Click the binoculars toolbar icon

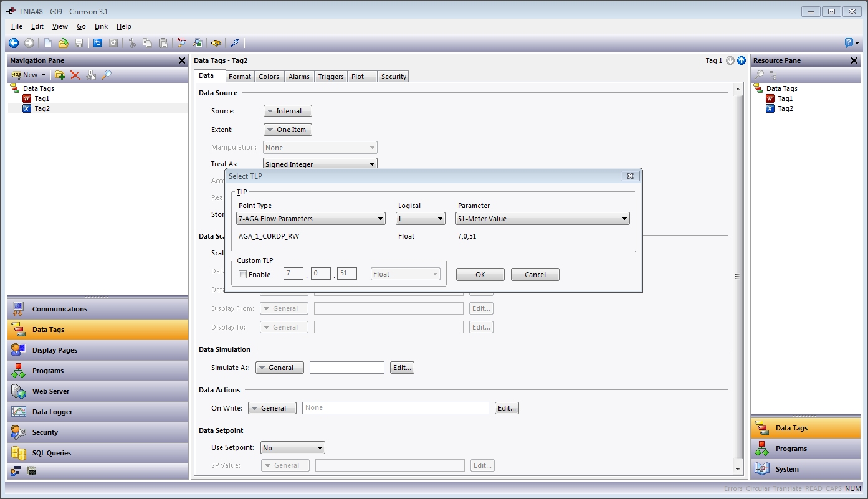pyautogui.click(x=216, y=43)
